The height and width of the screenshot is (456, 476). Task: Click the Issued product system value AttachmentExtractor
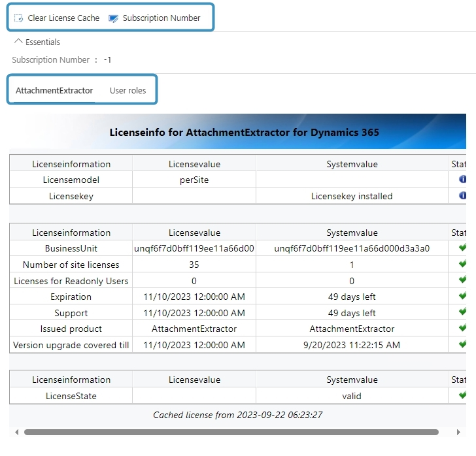pyautogui.click(x=352, y=329)
